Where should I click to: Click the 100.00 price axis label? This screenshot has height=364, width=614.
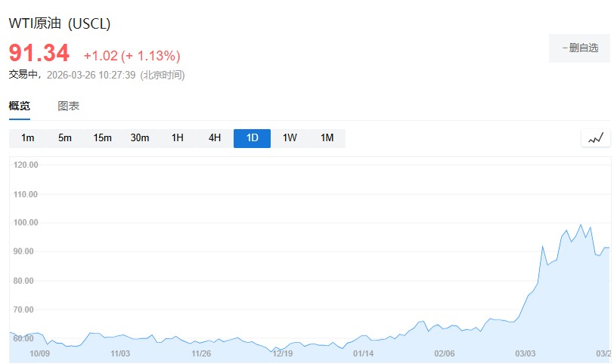26,223
